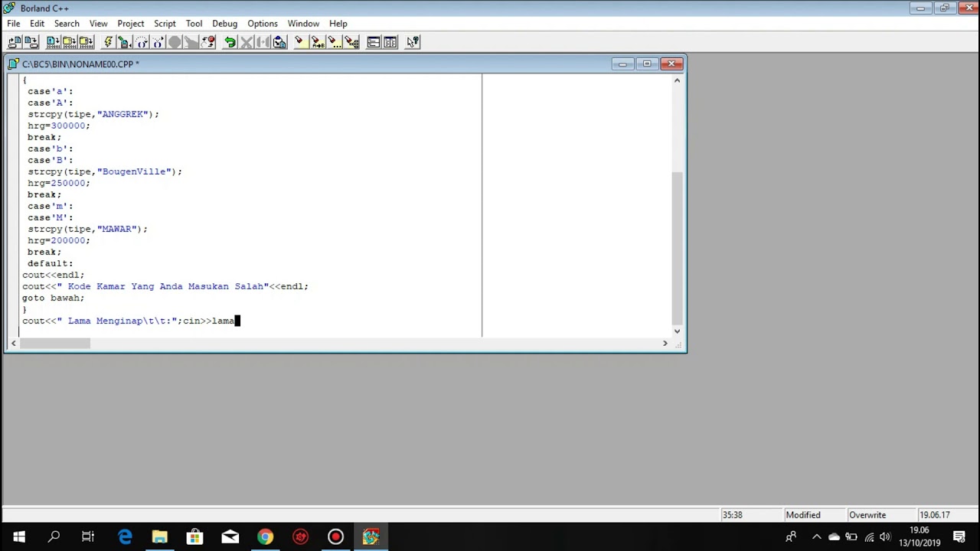Click the strcpy(tipe,"BougenVille"); line
Image resolution: width=980 pixels, height=551 pixels.
[105, 171]
